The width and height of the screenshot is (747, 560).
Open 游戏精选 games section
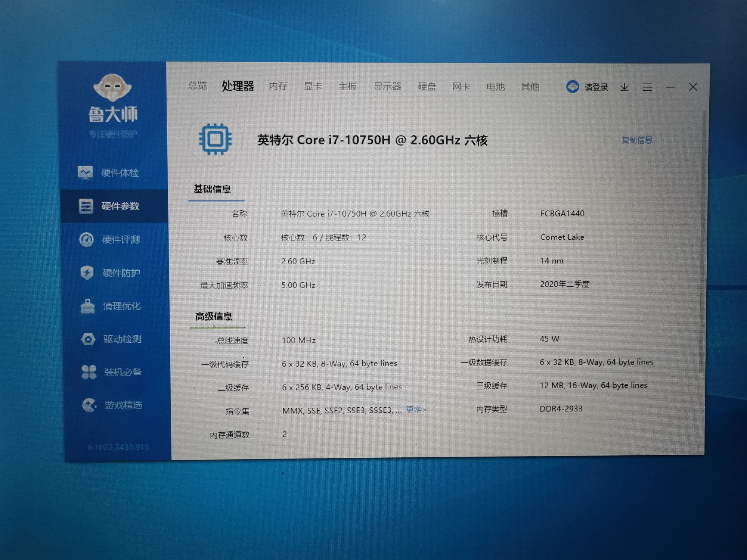112,405
